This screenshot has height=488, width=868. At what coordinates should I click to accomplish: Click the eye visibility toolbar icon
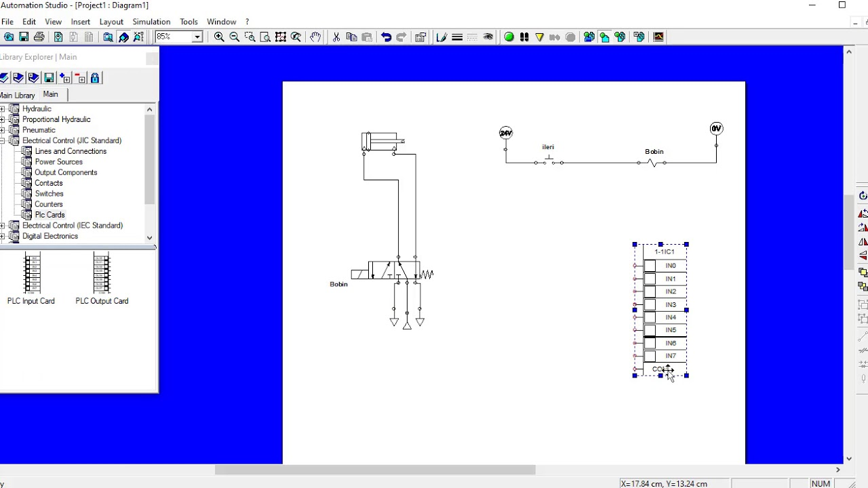click(488, 37)
